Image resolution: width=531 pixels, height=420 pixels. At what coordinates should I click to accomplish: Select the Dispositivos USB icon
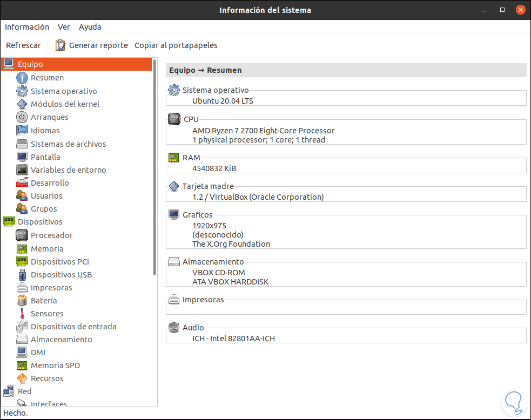(22, 275)
